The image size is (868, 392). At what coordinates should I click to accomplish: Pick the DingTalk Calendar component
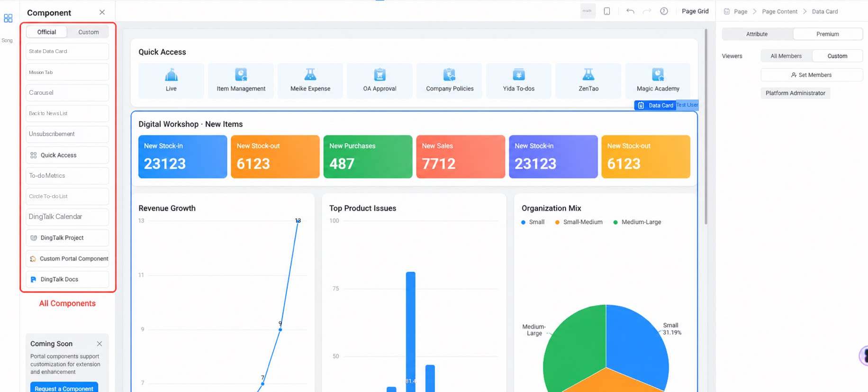[67, 217]
